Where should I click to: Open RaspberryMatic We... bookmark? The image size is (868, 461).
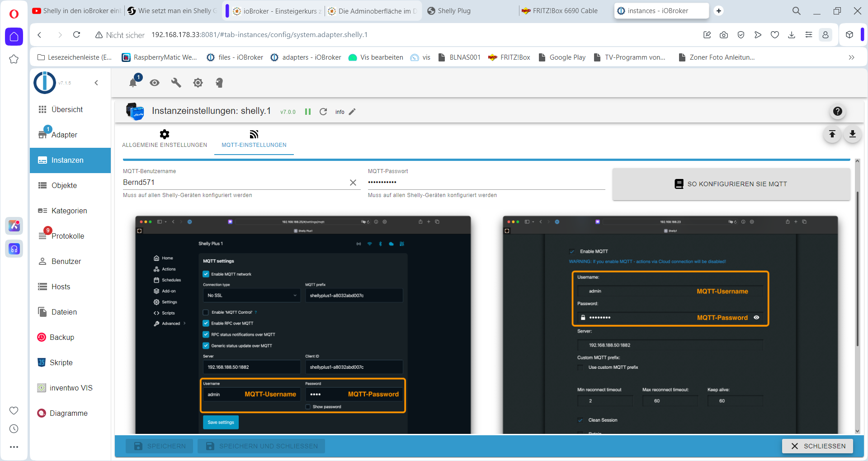pos(159,57)
